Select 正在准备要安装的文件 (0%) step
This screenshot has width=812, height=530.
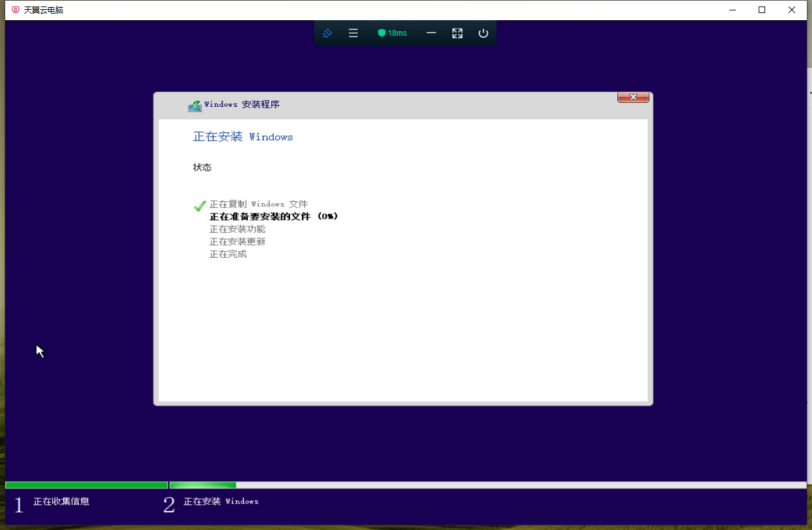click(273, 216)
